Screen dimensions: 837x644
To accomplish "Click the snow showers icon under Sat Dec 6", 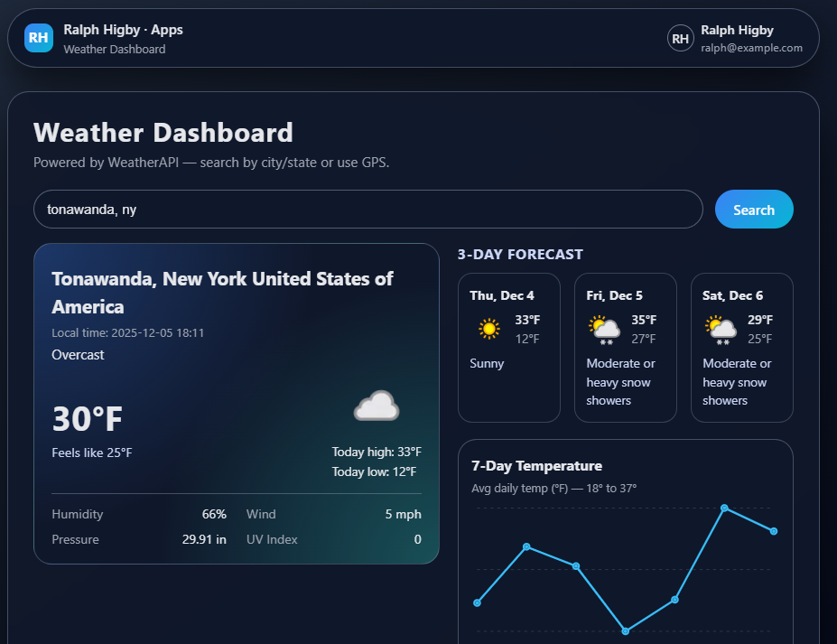I will tap(720, 329).
